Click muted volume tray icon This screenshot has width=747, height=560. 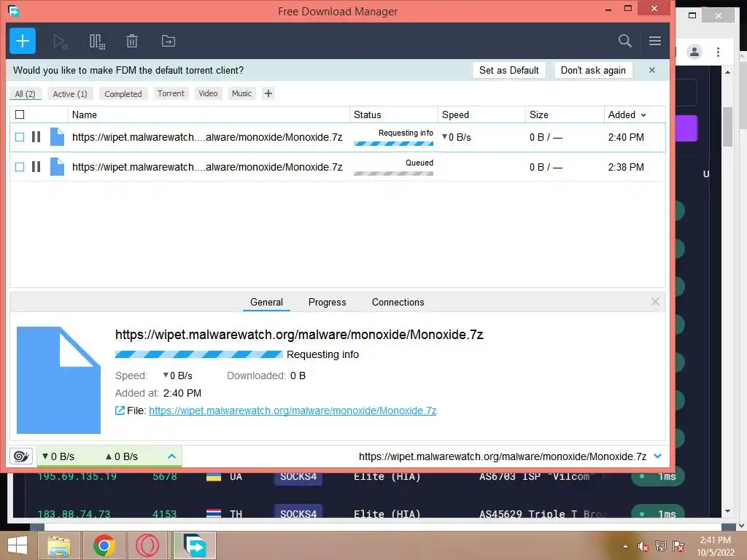[x=643, y=546]
